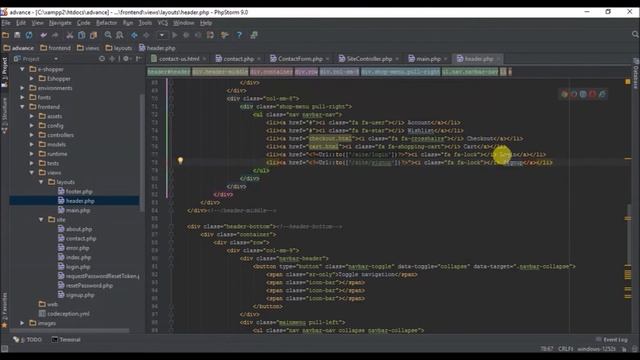Click CRLF line separator in status bar
Image resolution: width=640 pixels, height=360 pixels.
(565, 349)
